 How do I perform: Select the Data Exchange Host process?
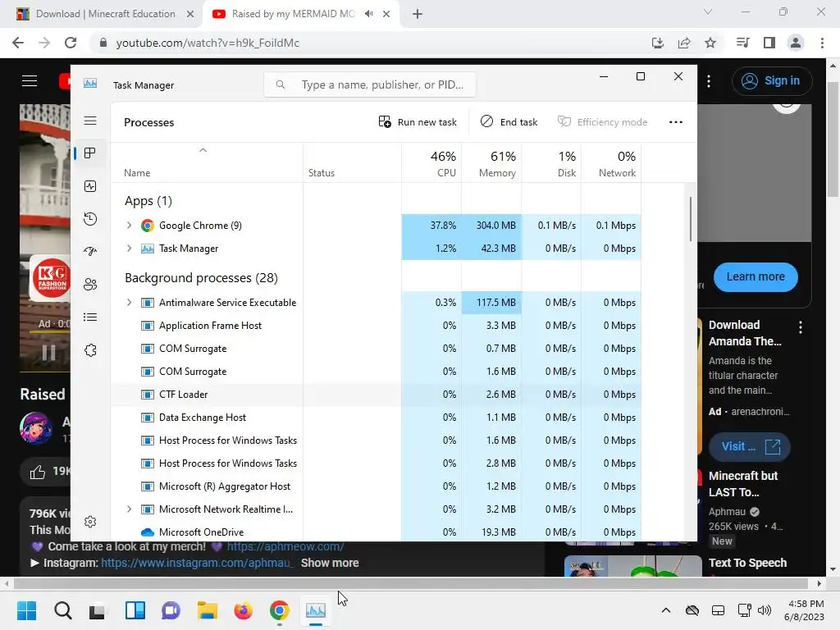[376, 418]
